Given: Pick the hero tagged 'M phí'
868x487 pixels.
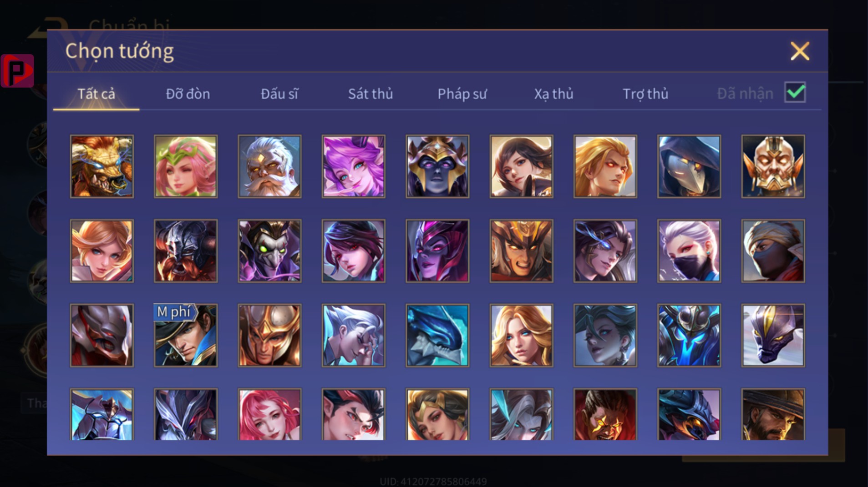Looking at the screenshot, I should [186, 336].
